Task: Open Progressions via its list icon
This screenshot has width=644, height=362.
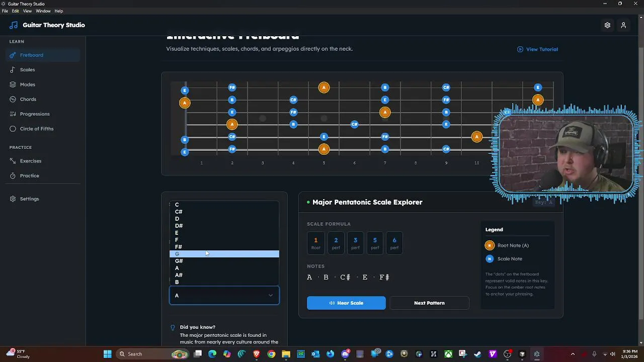Action: coord(13,114)
